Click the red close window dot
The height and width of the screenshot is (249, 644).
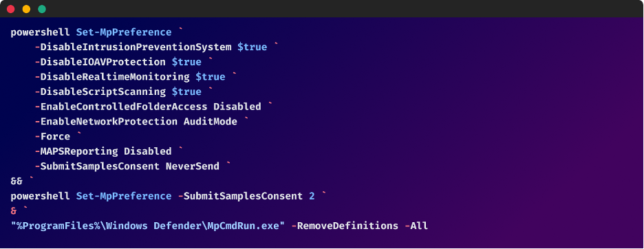coord(11,9)
